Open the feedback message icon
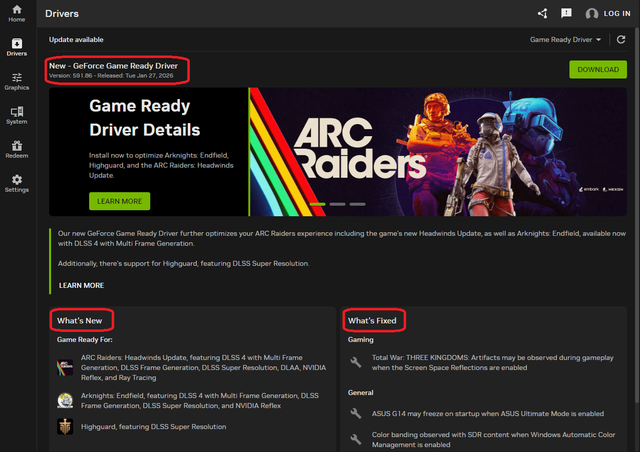The height and width of the screenshot is (452, 640). click(566, 13)
